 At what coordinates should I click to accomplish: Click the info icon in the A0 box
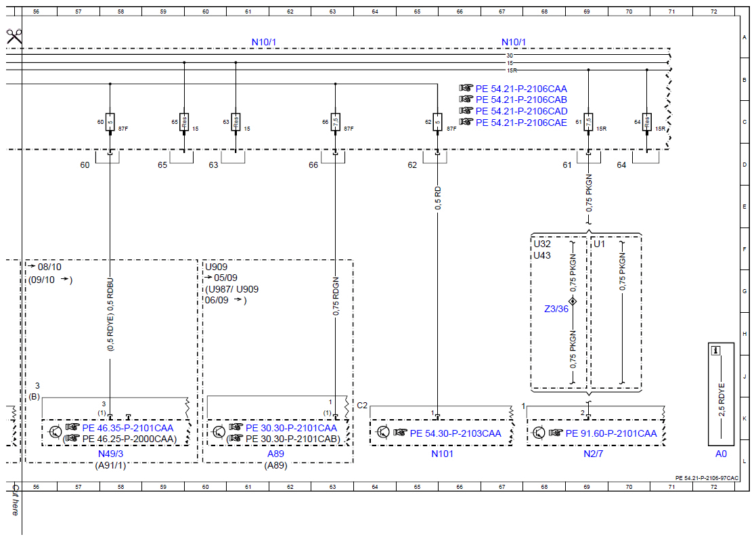716,351
